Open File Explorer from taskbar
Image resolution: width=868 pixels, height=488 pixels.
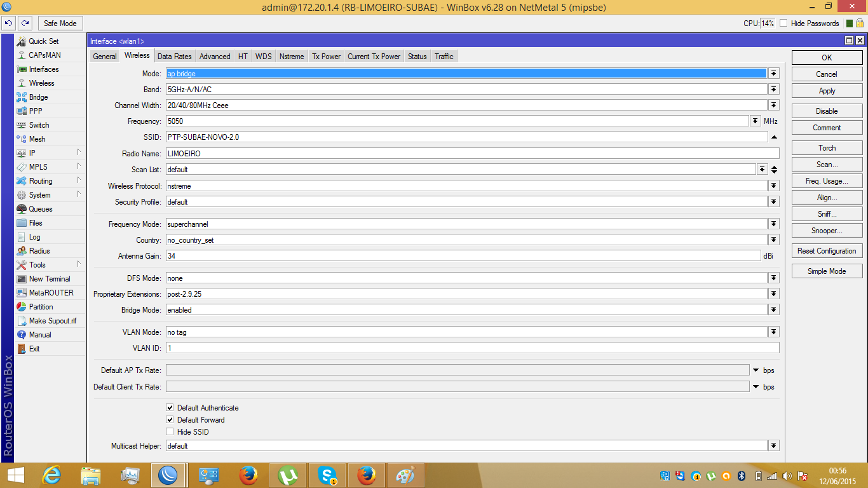pyautogui.click(x=91, y=475)
